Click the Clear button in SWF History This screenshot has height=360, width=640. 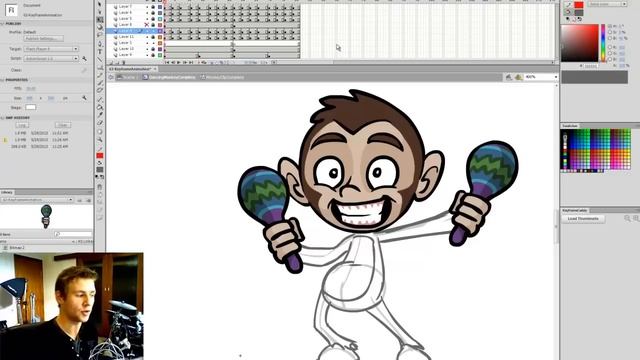[x=62, y=125]
